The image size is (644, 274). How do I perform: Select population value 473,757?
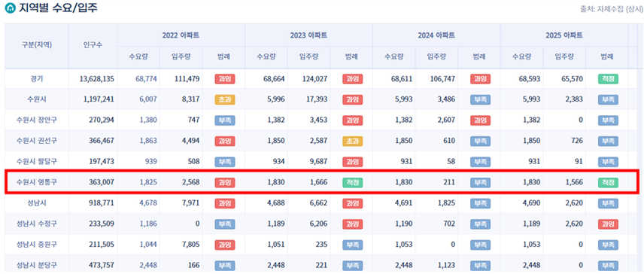click(x=102, y=265)
